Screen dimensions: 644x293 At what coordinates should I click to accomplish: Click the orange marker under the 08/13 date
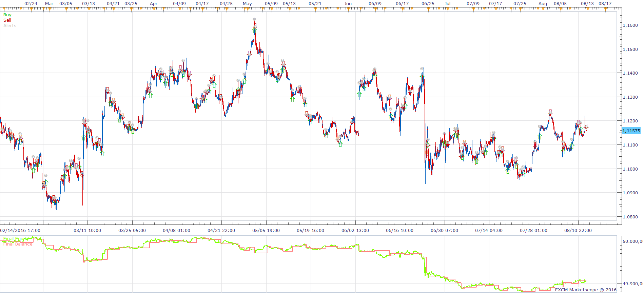tap(588, 9)
